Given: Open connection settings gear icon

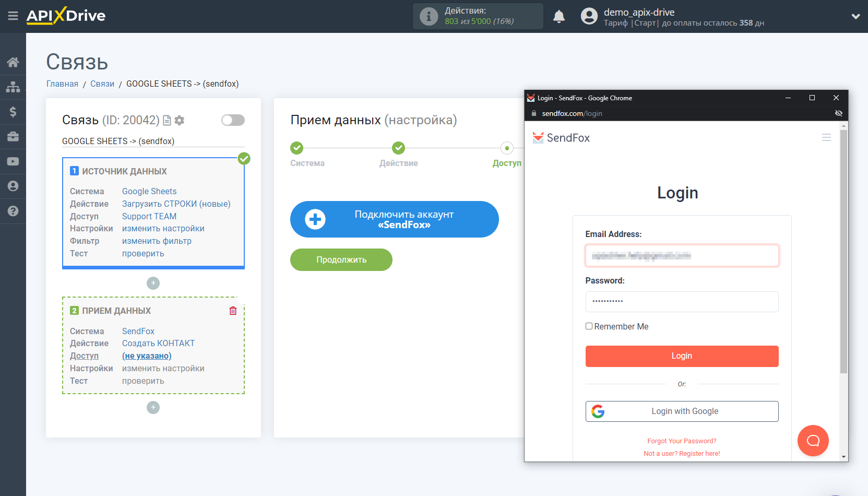Looking at the screenshot, I should coord(180,121).
